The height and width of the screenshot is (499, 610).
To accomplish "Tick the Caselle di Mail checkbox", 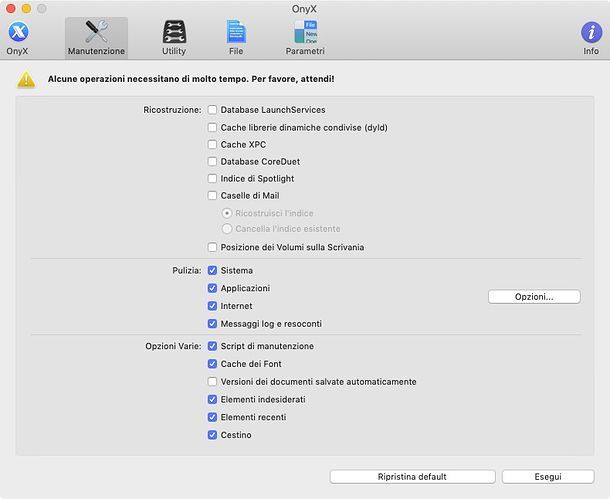I will pyautogui.click(x=212, y=196).
